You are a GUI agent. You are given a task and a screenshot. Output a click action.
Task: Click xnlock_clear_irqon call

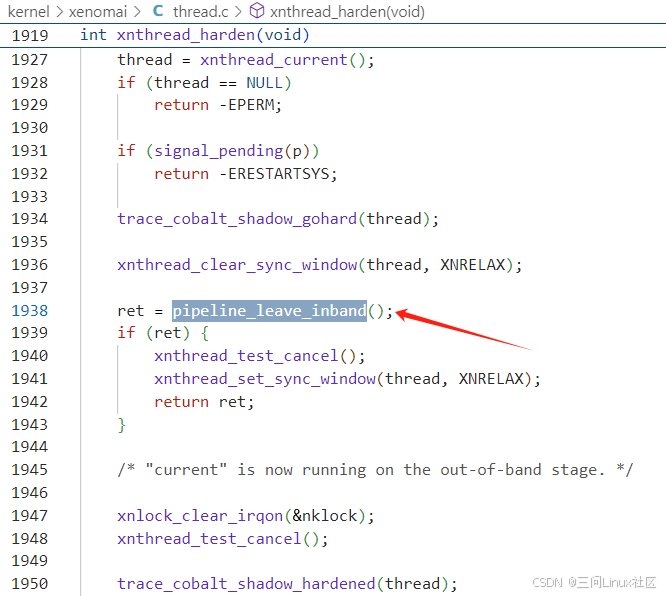[x=200, y=516]
